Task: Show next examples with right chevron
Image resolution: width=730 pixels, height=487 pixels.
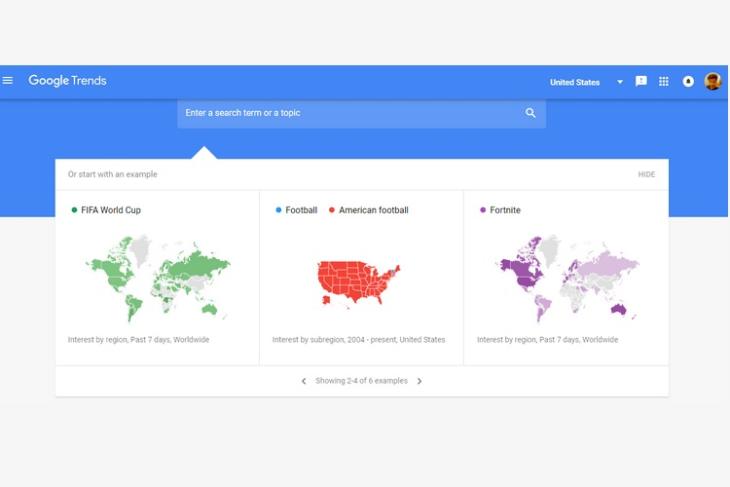Action: click(419, 381)
